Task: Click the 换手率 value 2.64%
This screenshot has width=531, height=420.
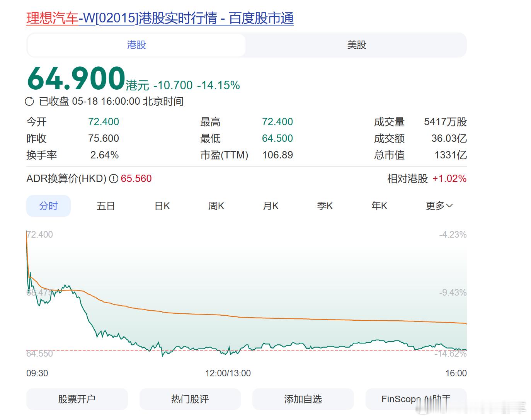Action: 104,155
